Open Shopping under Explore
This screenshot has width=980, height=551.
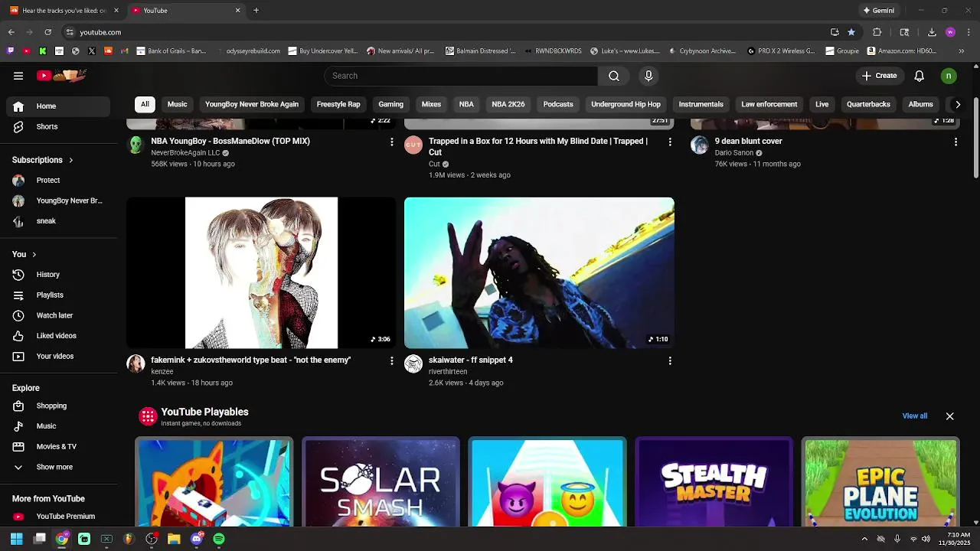pyautogui.click(x=59, y=406)
